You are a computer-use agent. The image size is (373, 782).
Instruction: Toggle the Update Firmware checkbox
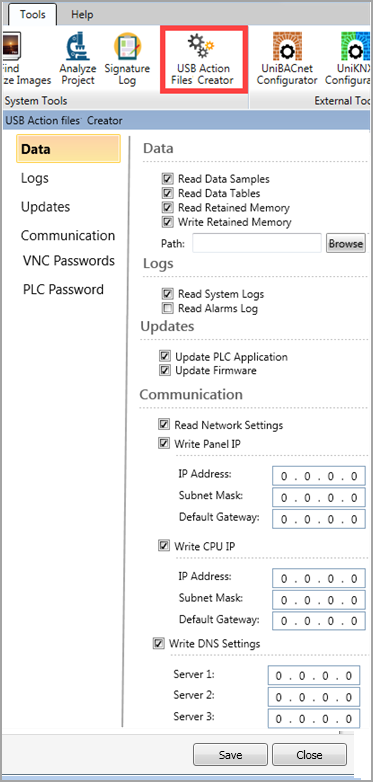(165, 371)
